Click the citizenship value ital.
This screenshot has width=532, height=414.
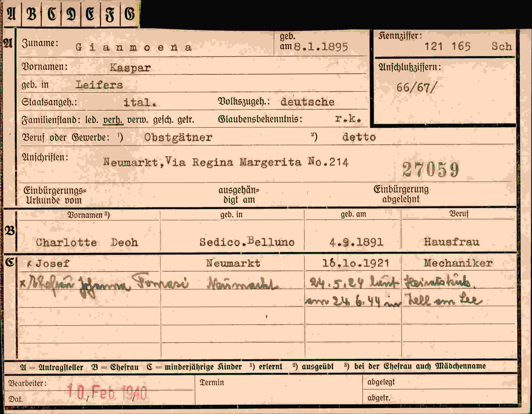(140, 102)
